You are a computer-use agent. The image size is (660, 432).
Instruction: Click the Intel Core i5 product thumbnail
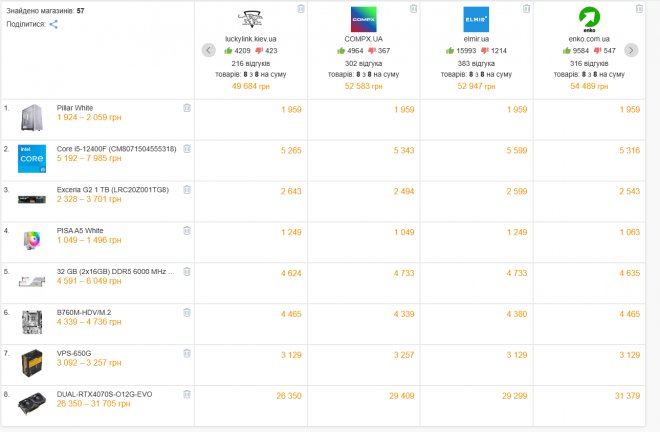click(31, 158)
